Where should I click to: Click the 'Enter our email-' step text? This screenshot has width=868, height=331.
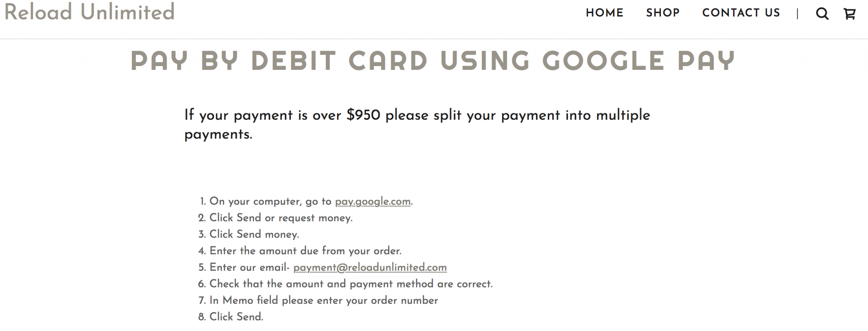pos(249,268)
